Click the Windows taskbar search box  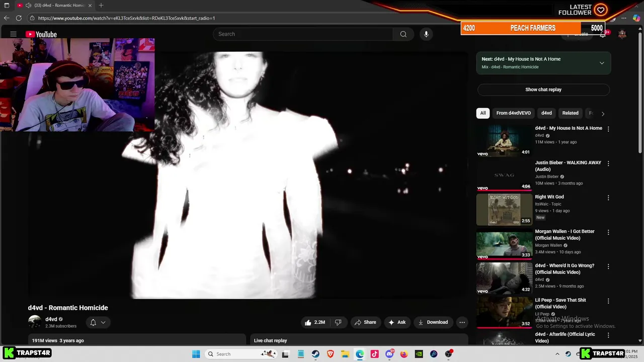(242, 354)
